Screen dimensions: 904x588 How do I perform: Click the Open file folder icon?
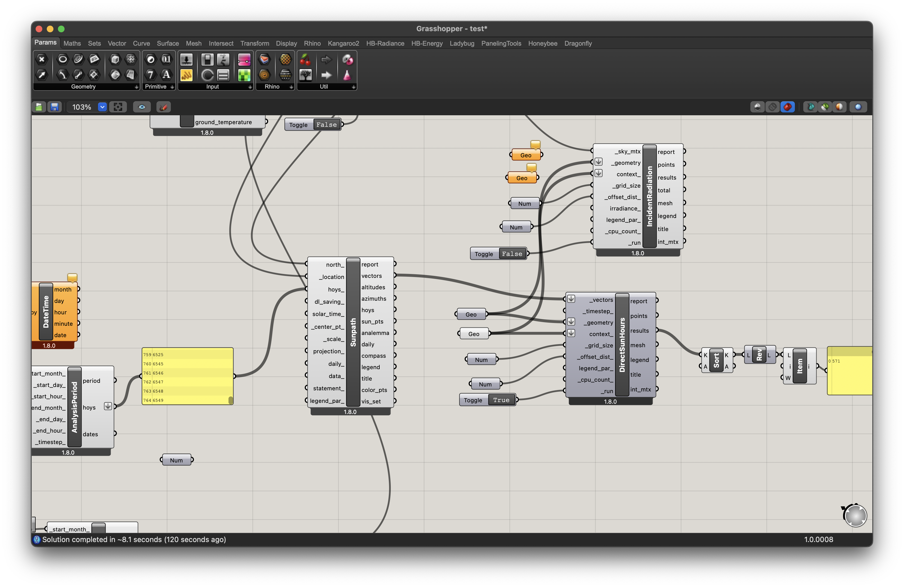[39, 107]
